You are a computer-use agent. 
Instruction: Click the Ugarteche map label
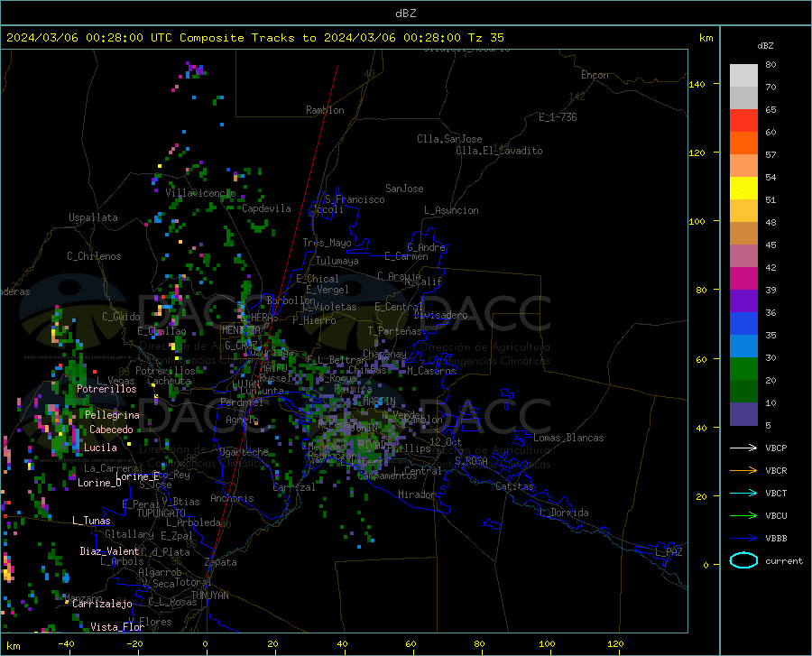click(244, 452)
